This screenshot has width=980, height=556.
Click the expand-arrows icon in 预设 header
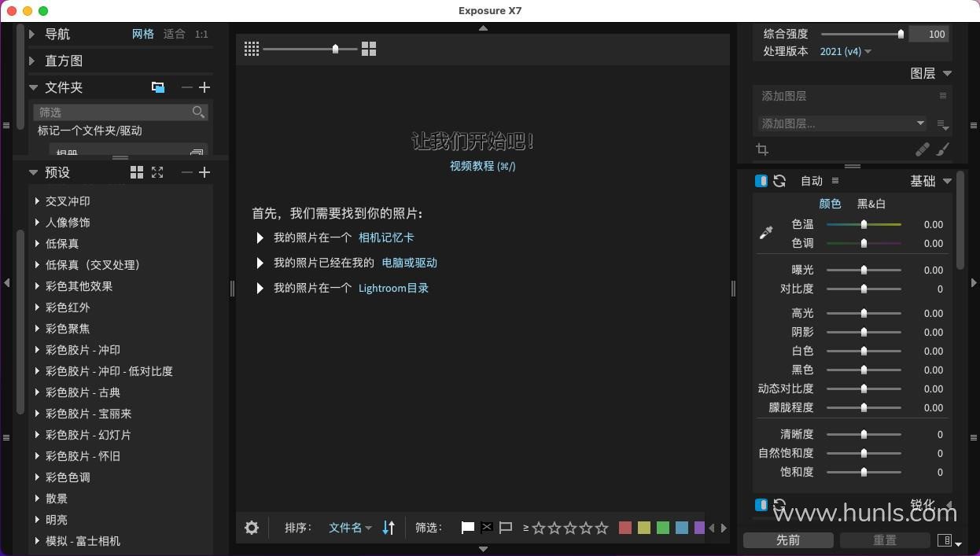point(157,172)
